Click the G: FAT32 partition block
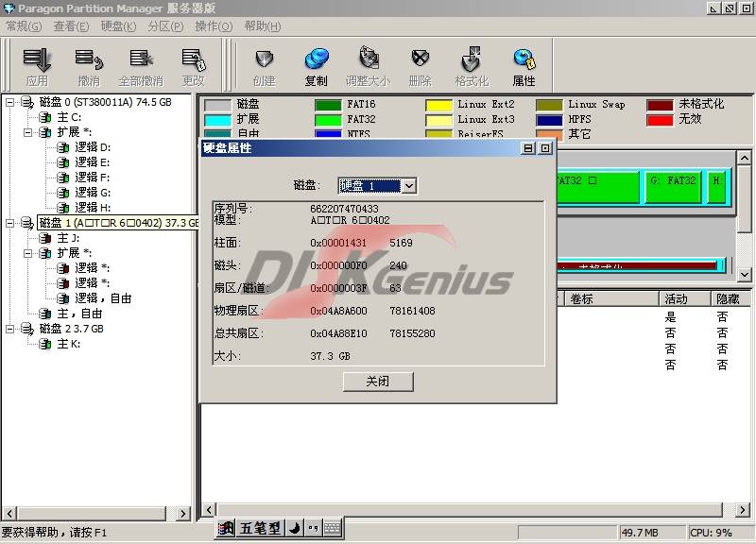Viewport: 756px width, 544px height. coord(673,185)
